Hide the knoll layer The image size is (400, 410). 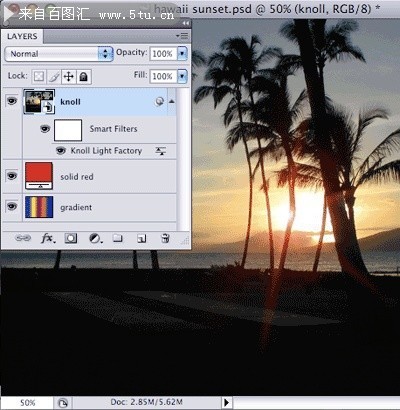tap(12, 101)
